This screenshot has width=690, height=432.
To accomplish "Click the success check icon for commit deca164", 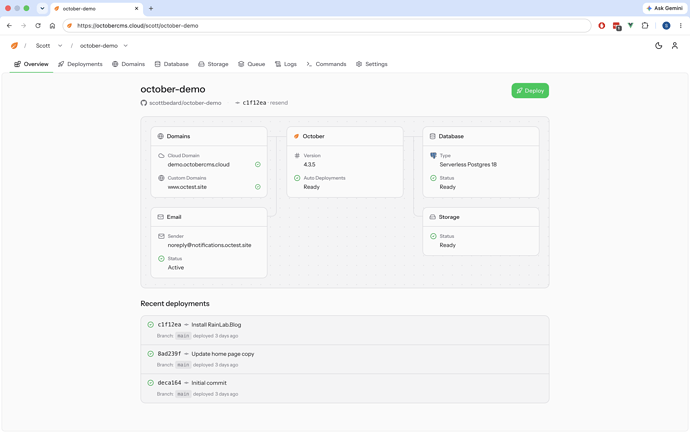I will (150, 383).
